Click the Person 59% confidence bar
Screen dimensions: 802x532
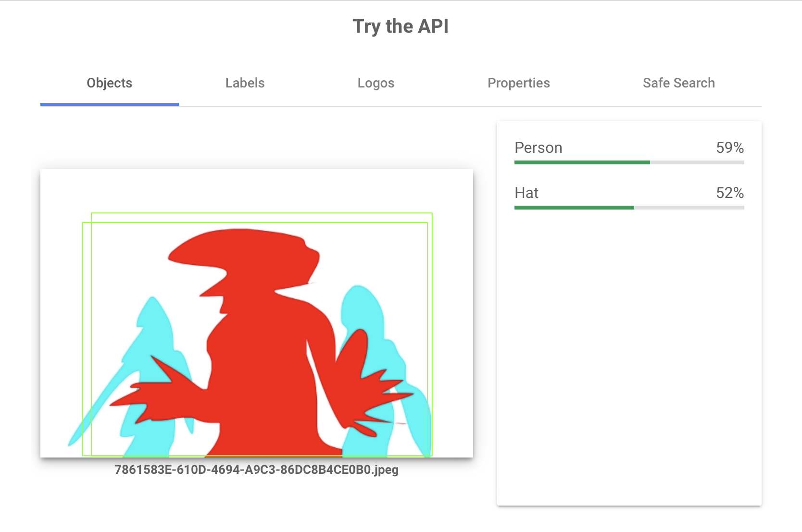tap(629, 162)
